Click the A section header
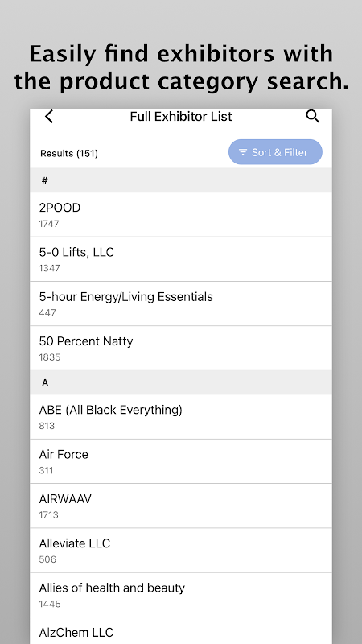 coord(180,382)
